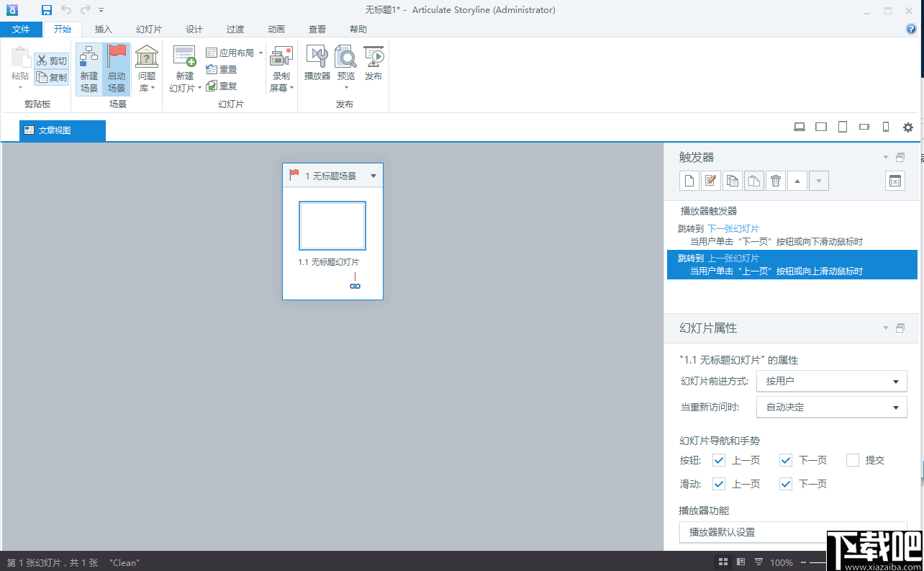Open the 动画 ribbon tab
The height and width of the screenshot is (571, 924).
point(276,29)
